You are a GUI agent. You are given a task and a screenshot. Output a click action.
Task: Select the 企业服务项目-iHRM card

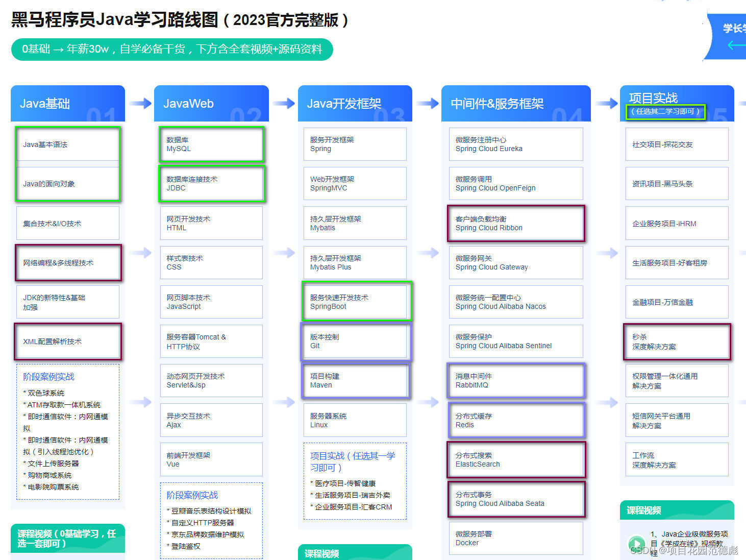point(677,223)
